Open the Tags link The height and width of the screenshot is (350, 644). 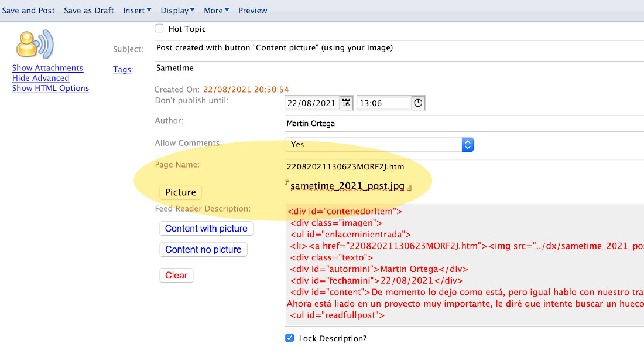(122, 70)
